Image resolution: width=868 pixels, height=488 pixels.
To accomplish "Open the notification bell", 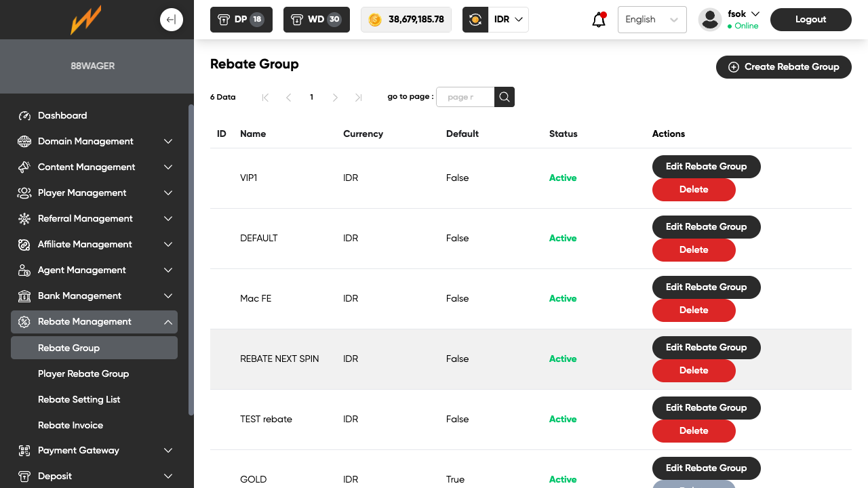I will (x=599, y=20).
